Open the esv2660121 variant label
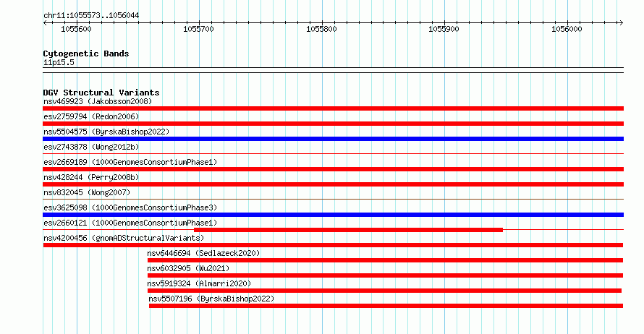The height and width of the screenshot is (334, 644). click(x=130, y=223)
